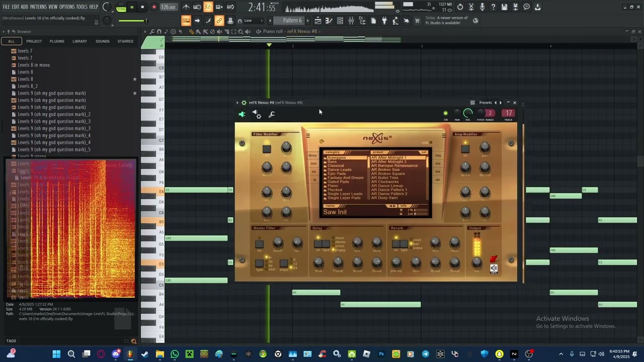The width and height of the screenshot is (644, 362).
Task: Select the zoom magnifier tool in piano roll
Action: [240, 32]
